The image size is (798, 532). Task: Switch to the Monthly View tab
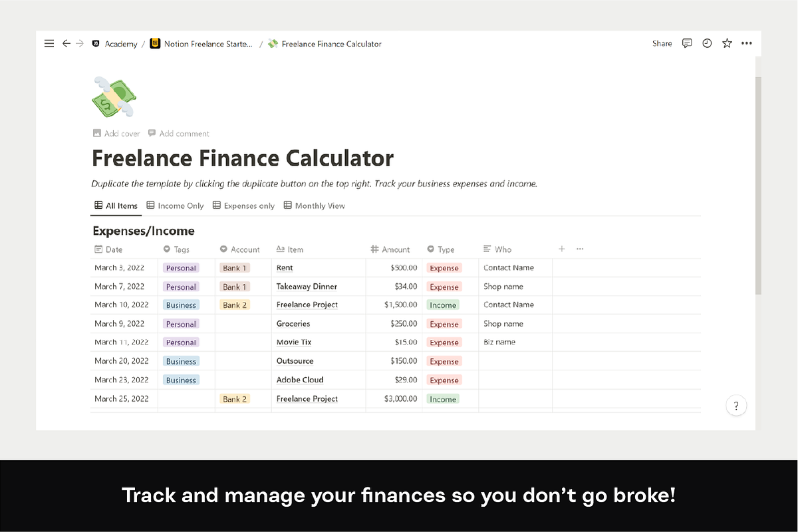(315, 206)
